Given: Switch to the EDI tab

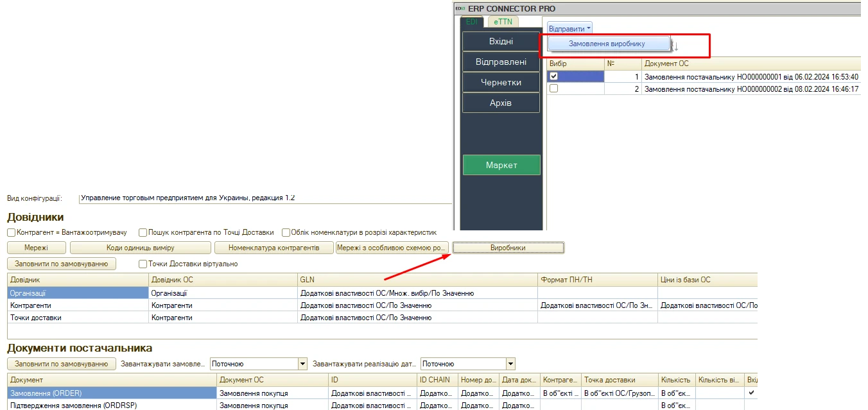Looking at the screenshot, I should 473,22.
